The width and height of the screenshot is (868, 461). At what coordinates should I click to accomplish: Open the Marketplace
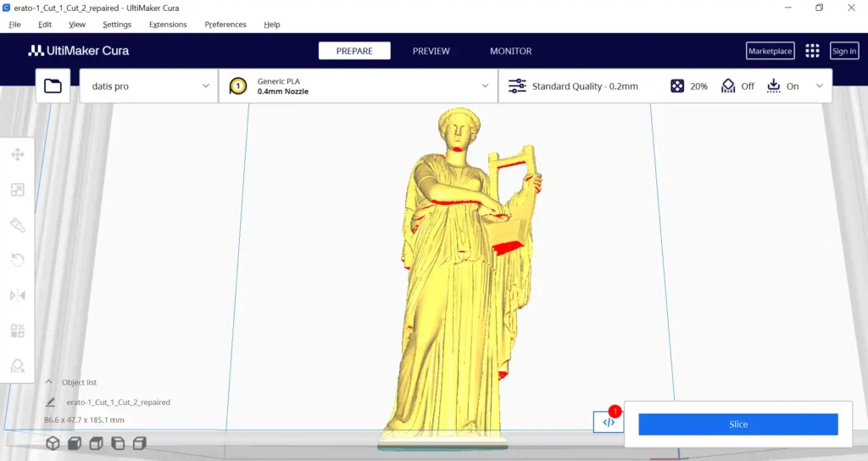point(770,51)
